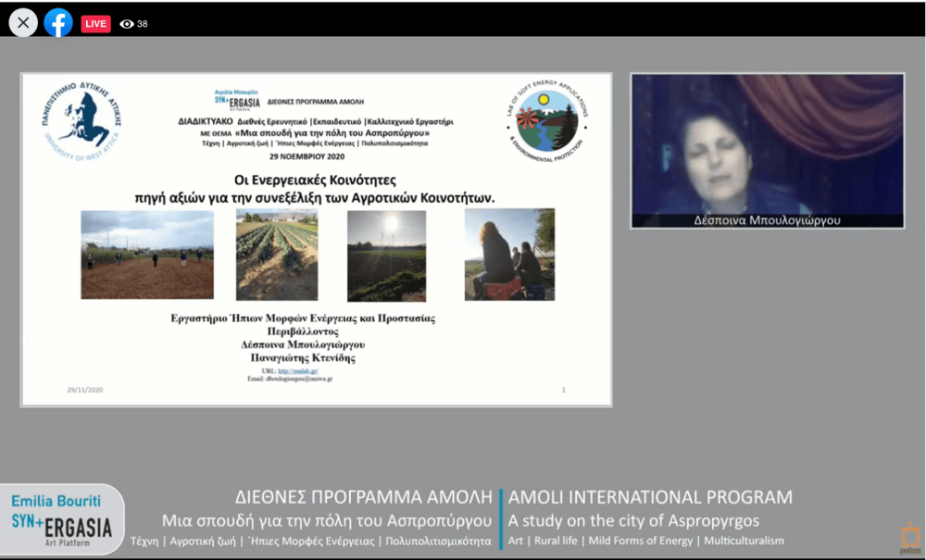Click the Δέσποινα Μπουλογιώργου name label
926x560 pixels.
coord(767,221)
